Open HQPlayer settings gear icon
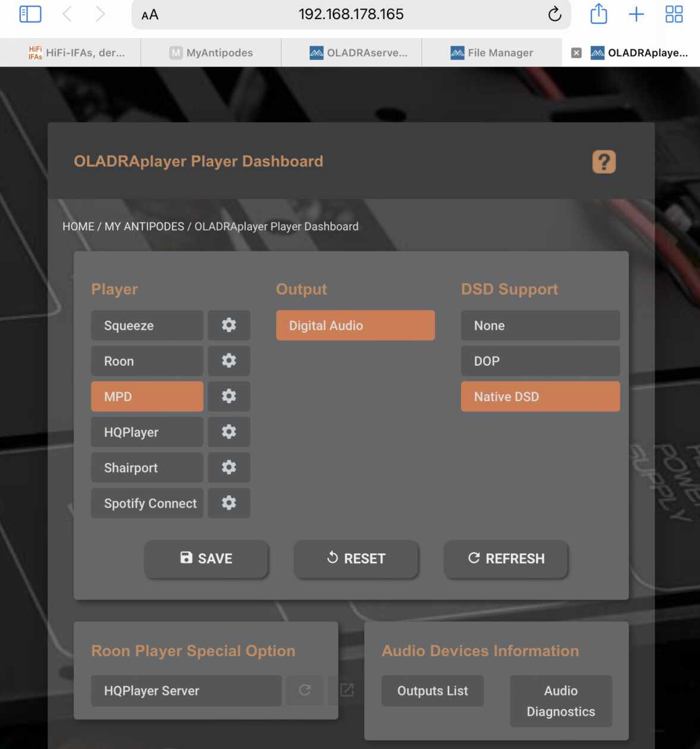 (229, 432)
